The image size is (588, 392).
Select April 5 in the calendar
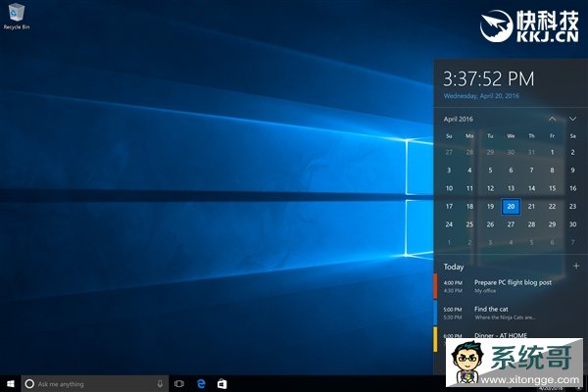coord(490,171)
